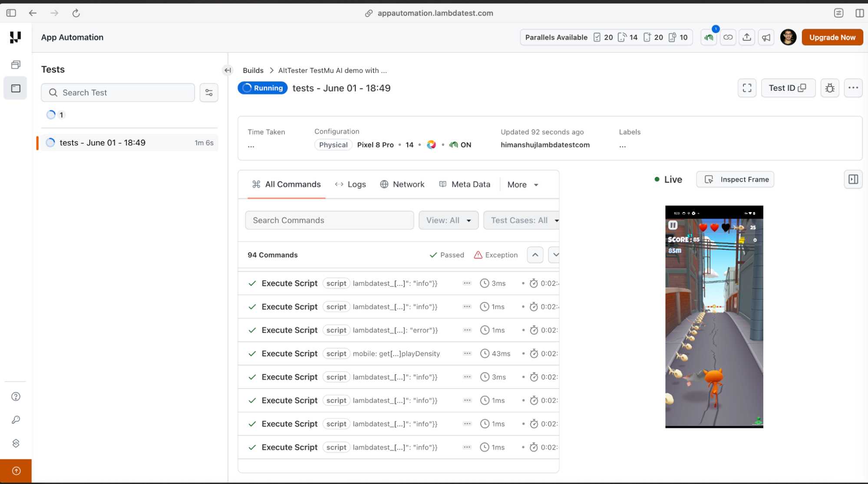Pause the game in the live device screen
Screen dimensions: 868x484
(x=673, y=225)
